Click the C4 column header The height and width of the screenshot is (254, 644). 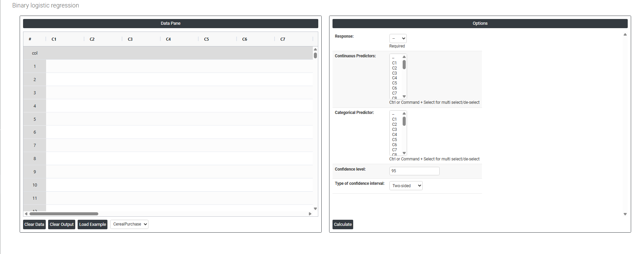(168, 39)
